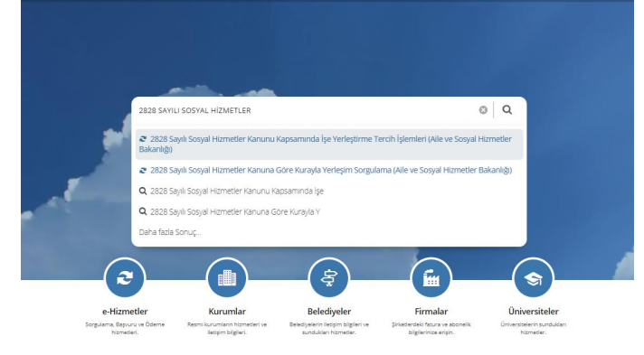Select the search suggestion ending in 'Göre Kurayla Y'

pos(234,211)
